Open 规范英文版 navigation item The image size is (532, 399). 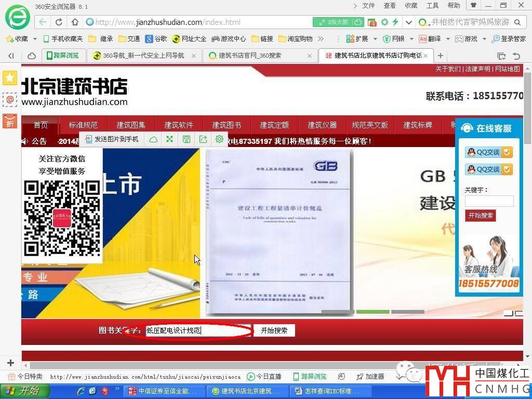[370, 125]
